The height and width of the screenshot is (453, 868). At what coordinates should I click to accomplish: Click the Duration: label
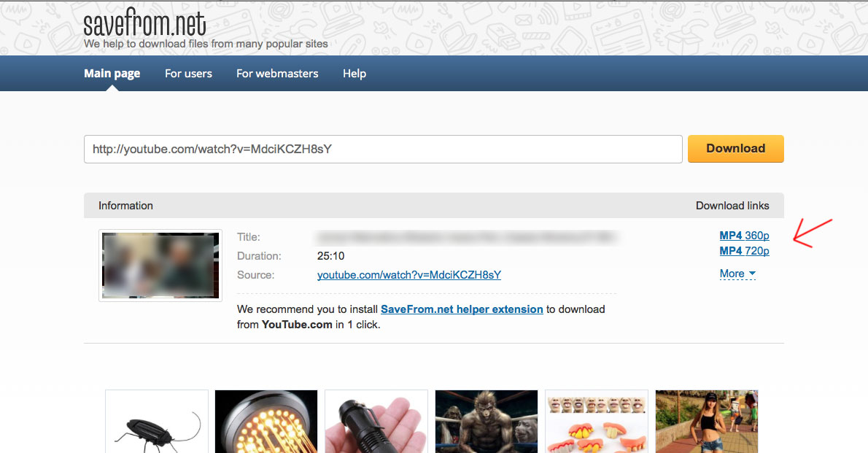pos(259,256)
